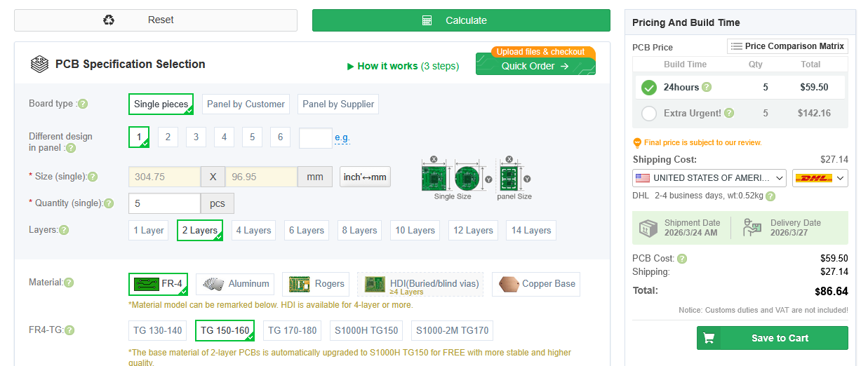Click the help icon beside Board type
The width and height of the screenshot is (868, 366).
point(83,104)
